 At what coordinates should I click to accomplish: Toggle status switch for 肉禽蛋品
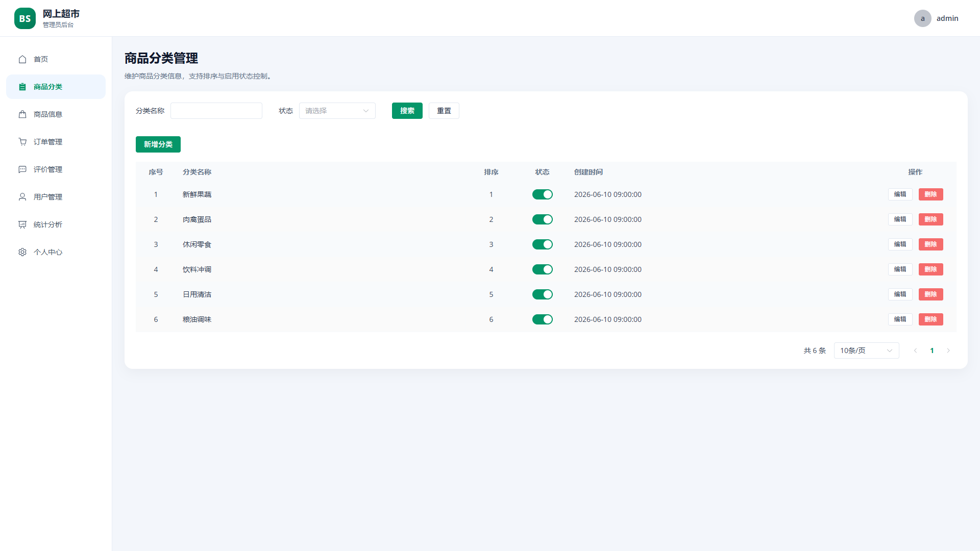point(542,219)
